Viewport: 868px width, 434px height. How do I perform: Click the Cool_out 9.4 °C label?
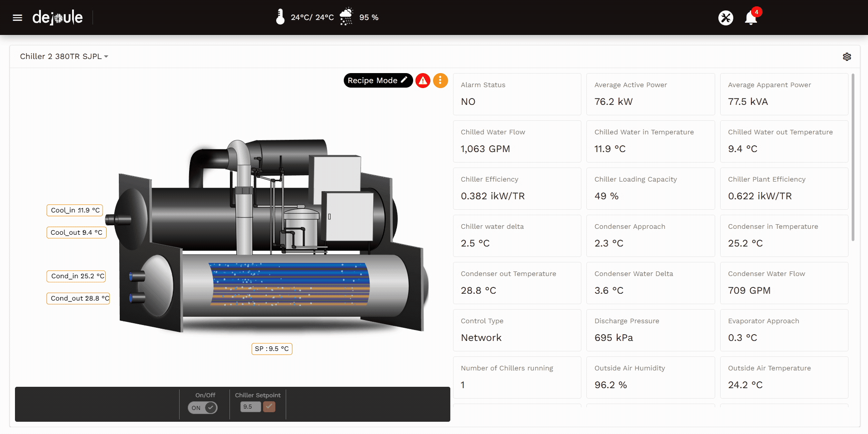(x=76, y=232)
